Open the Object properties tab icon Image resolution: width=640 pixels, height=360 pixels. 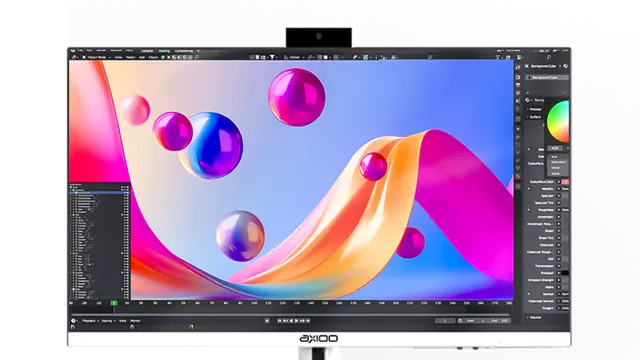point(518,129)
